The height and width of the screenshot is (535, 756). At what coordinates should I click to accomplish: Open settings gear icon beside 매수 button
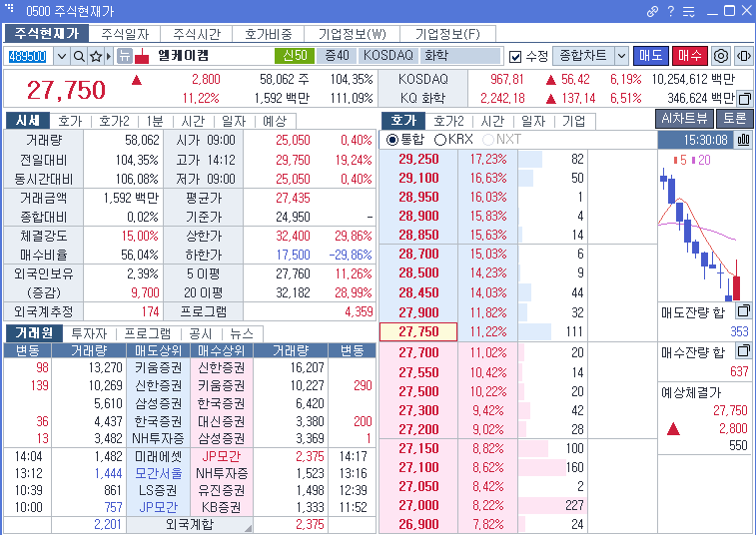[x=721, y=56]
